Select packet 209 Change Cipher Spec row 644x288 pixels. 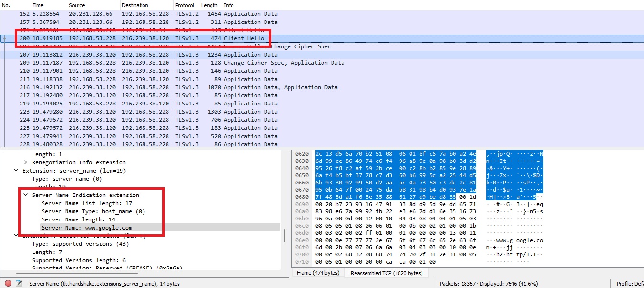[x=322, y=63]
